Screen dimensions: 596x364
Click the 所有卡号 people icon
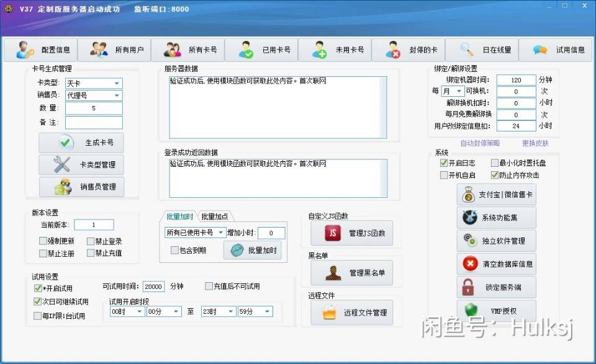tap(172, 50)
